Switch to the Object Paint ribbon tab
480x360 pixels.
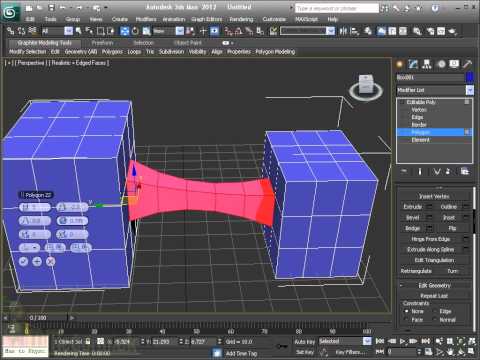(x=188, y=43)
